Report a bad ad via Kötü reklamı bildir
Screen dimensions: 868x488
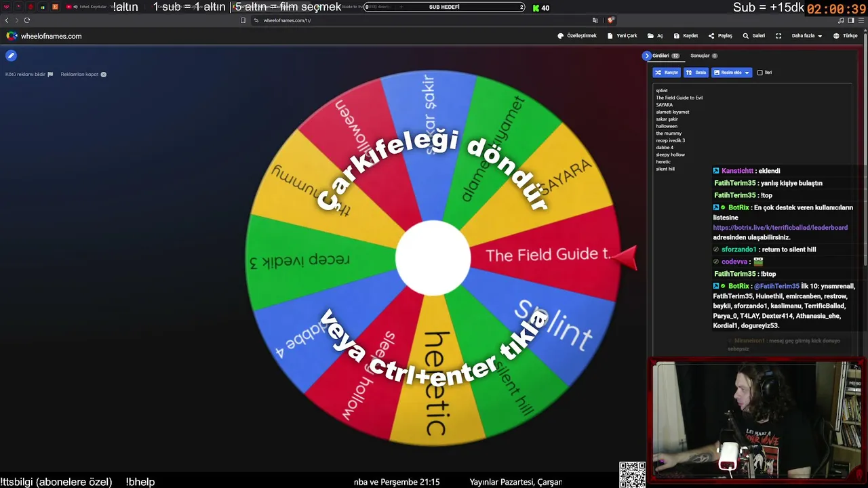click(29, 75)
